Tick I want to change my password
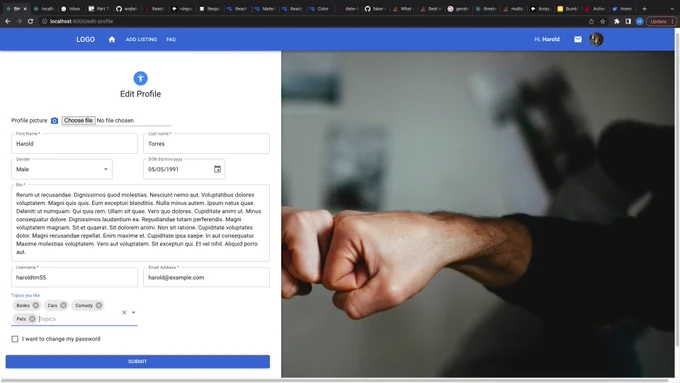Screen dimensions: 680x383 15,339
